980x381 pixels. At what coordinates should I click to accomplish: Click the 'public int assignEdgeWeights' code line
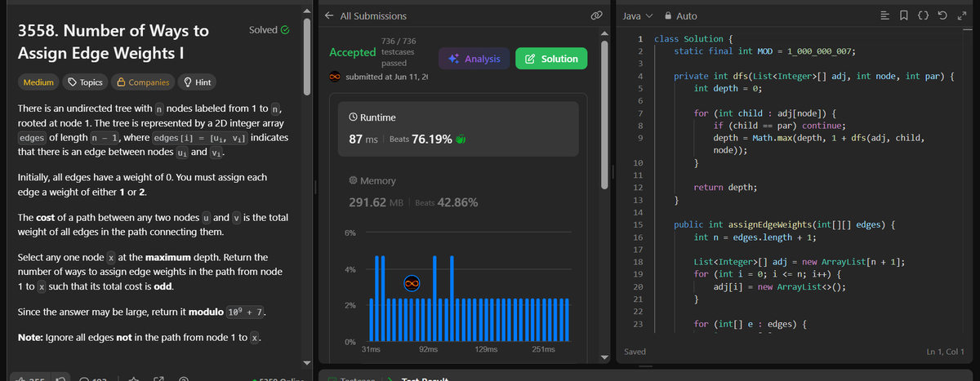(x=785, y=224)
